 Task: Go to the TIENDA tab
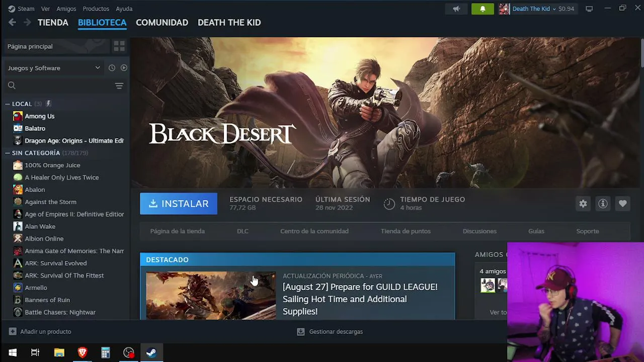click(53, 23)
